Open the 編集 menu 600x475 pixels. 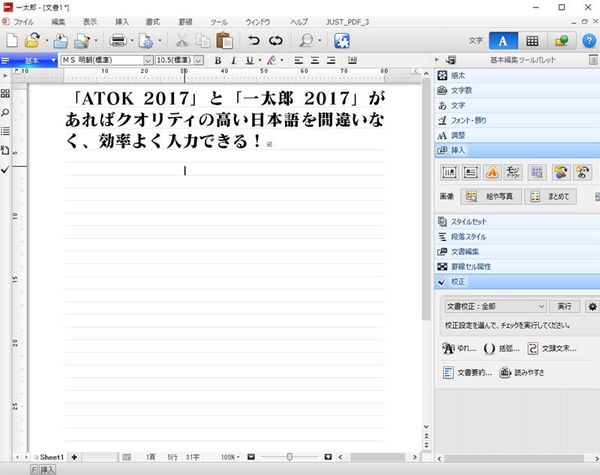59,22
